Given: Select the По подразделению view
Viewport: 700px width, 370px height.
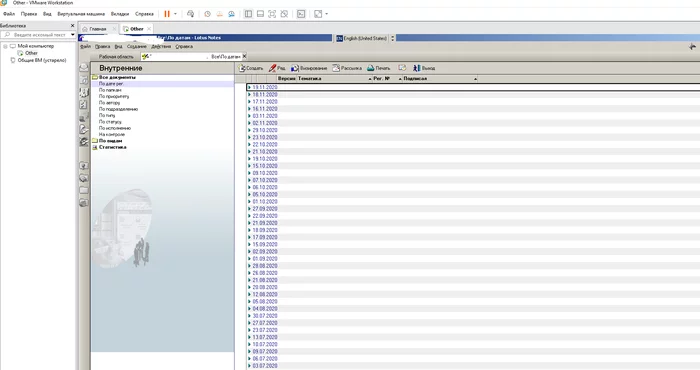Looking at the screenshot, I should click(x=118, y=109).
